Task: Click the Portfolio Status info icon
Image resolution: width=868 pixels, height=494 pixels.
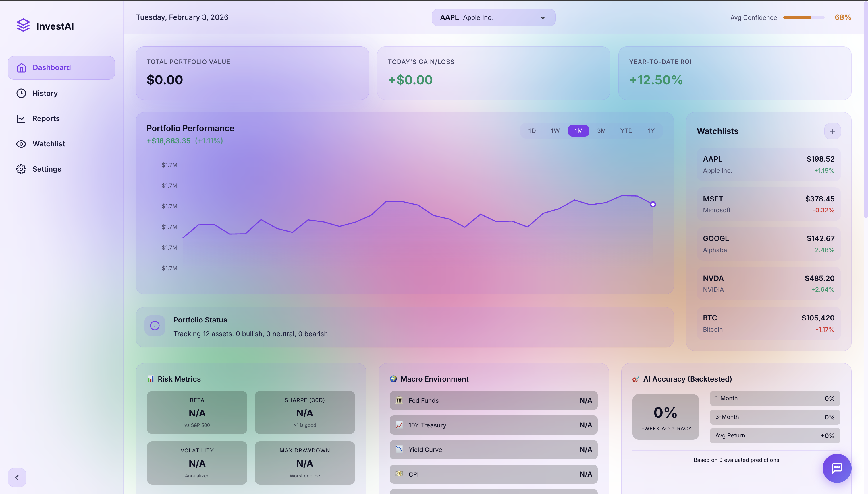Action: tap(155, 326)
